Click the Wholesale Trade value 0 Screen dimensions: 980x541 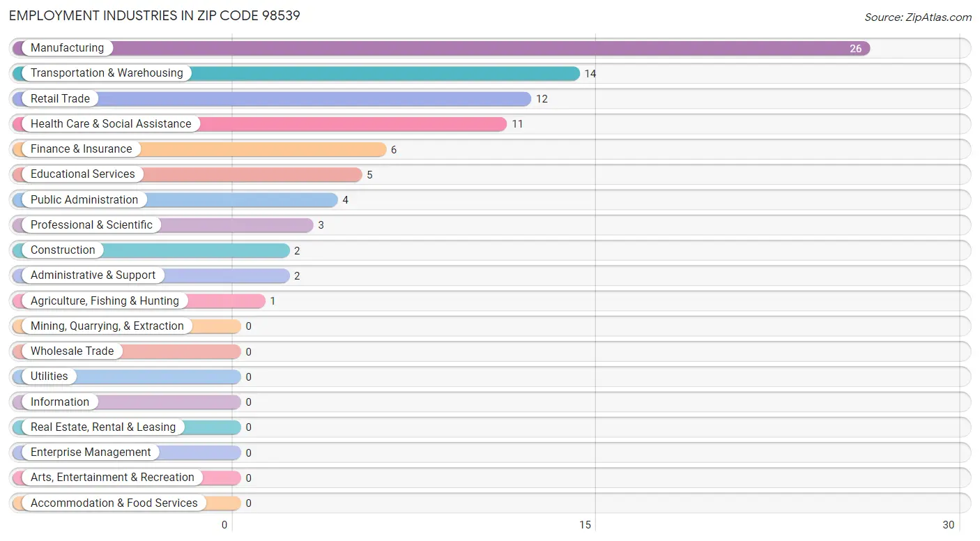[x=248, y=352]
